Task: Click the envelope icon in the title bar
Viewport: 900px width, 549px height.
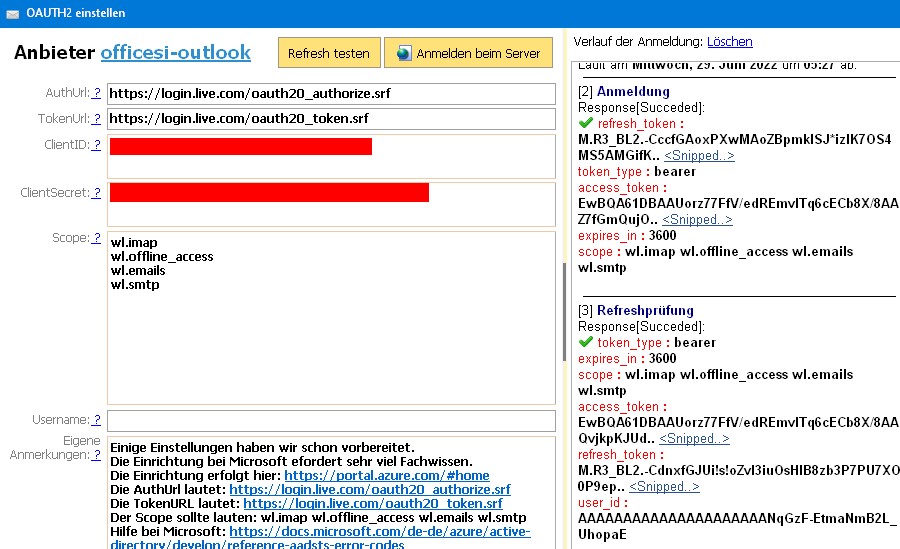Action: (x=12, y=14)
